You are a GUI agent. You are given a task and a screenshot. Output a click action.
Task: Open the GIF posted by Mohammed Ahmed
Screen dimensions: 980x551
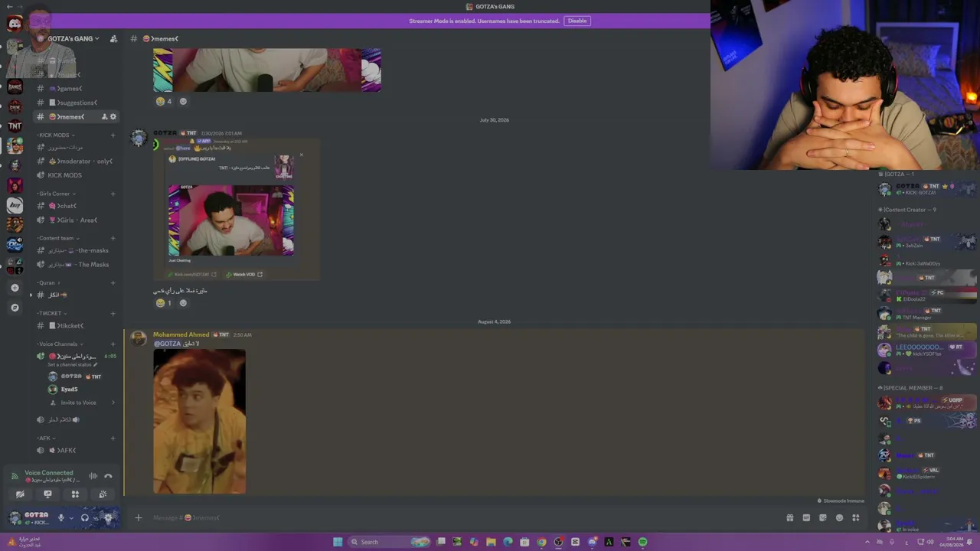199,422
